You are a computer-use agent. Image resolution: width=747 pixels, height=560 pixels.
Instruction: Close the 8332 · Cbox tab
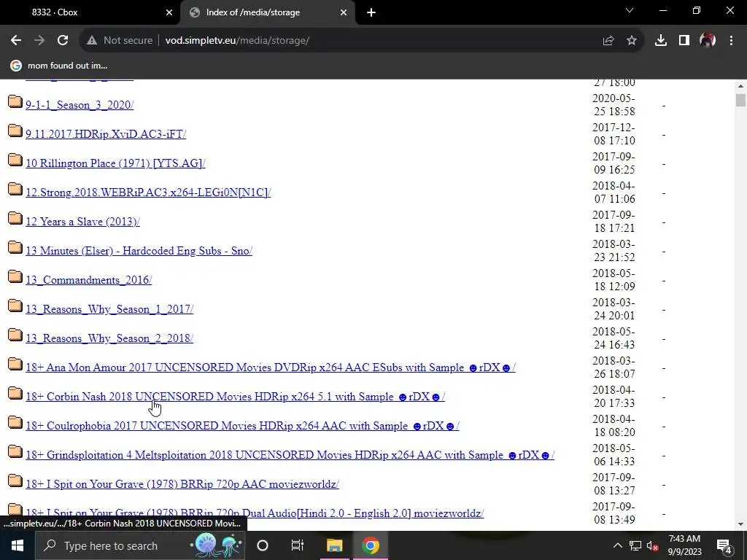click(x=169, y=12)
